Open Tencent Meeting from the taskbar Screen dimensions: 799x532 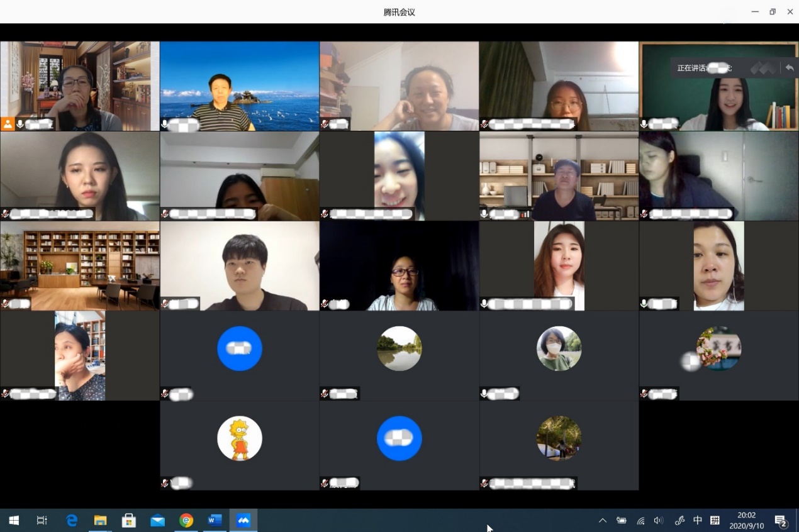pos(243,521)
